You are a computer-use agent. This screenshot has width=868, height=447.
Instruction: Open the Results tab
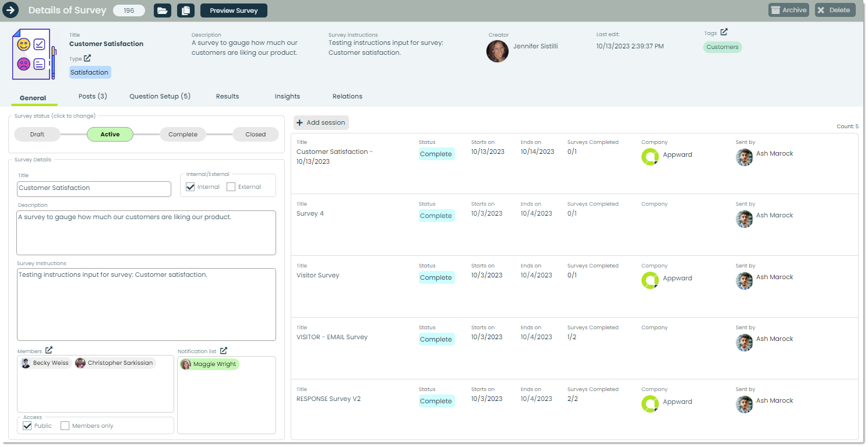pos(227,96)
